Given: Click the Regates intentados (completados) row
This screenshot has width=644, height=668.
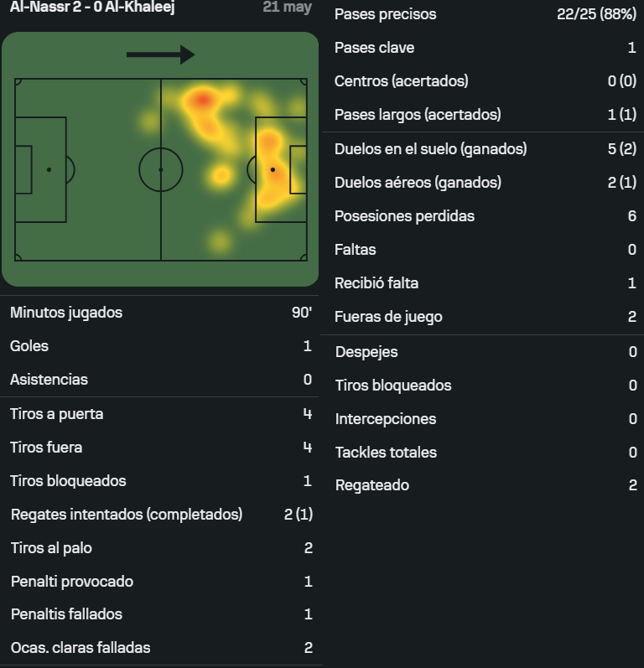Looking at the screenshot, I should 161,515.
